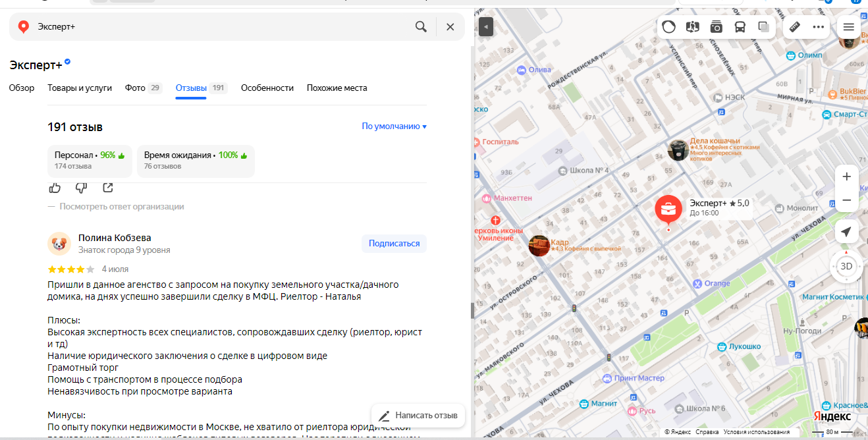Toggle the map layers type button

tap(763, 27)
